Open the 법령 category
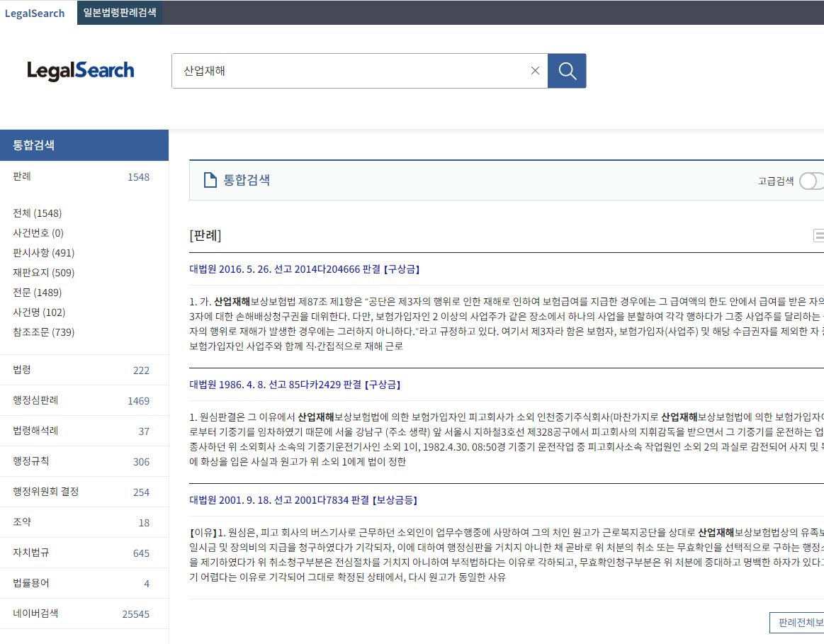The image size is (824, 644). point(84,370)
